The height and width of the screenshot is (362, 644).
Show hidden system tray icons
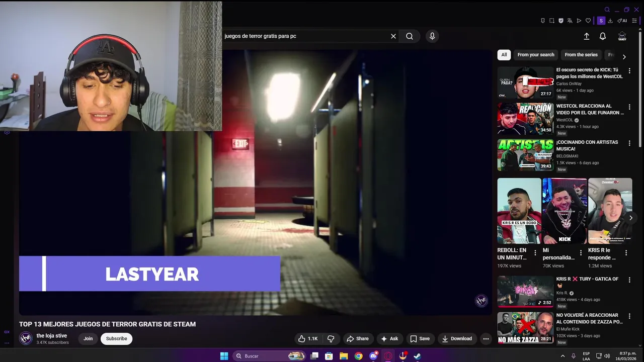point(562,356)
